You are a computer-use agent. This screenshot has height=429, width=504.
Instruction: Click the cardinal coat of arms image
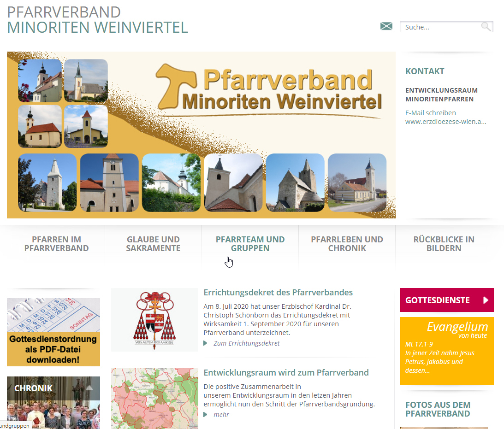click(154, 320)
